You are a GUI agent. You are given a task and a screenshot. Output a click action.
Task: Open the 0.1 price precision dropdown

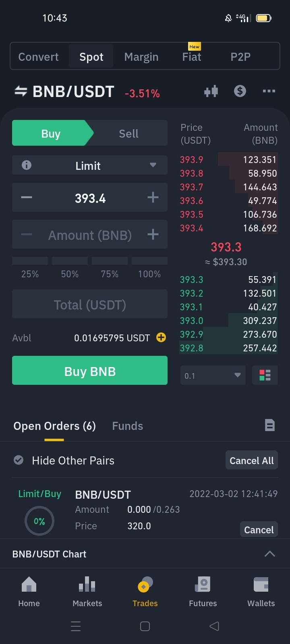[x=213, y=376]
